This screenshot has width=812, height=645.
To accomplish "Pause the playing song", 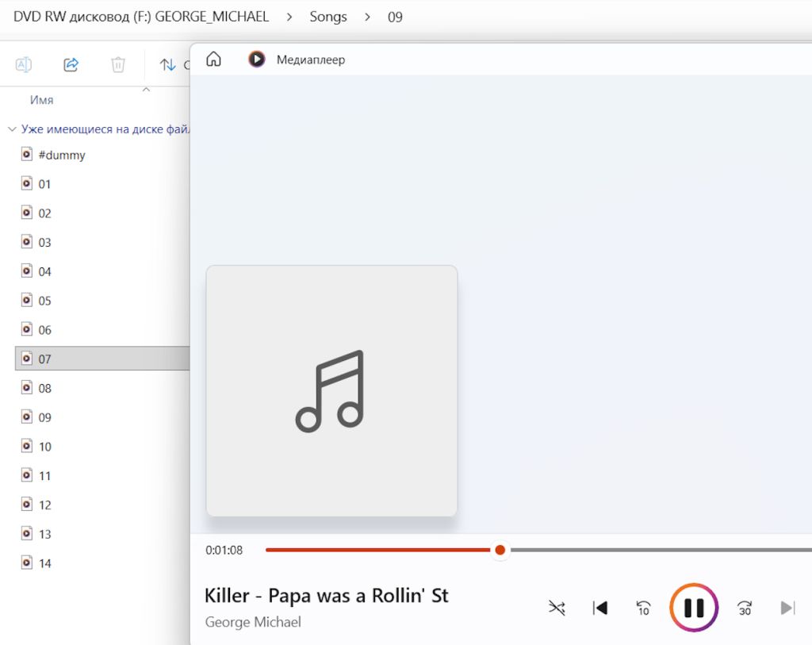I will tap(694, 608).
